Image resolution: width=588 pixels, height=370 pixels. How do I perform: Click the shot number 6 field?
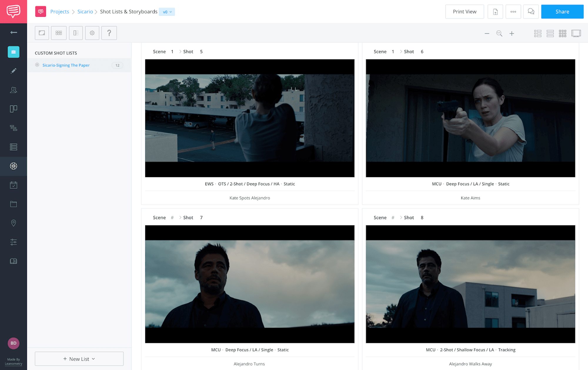(422, 51)
